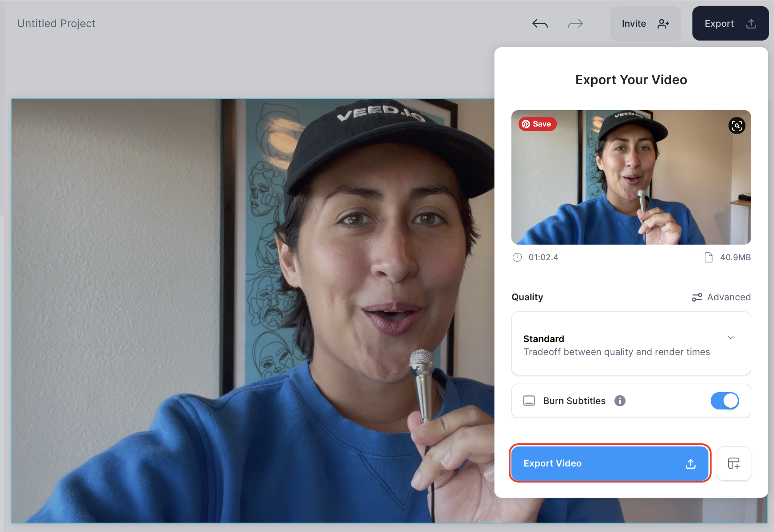Click the scan icon on the video preview
The height and width of the screenshot is (532, 774).
pyautogui.click(x=737, y=126)
